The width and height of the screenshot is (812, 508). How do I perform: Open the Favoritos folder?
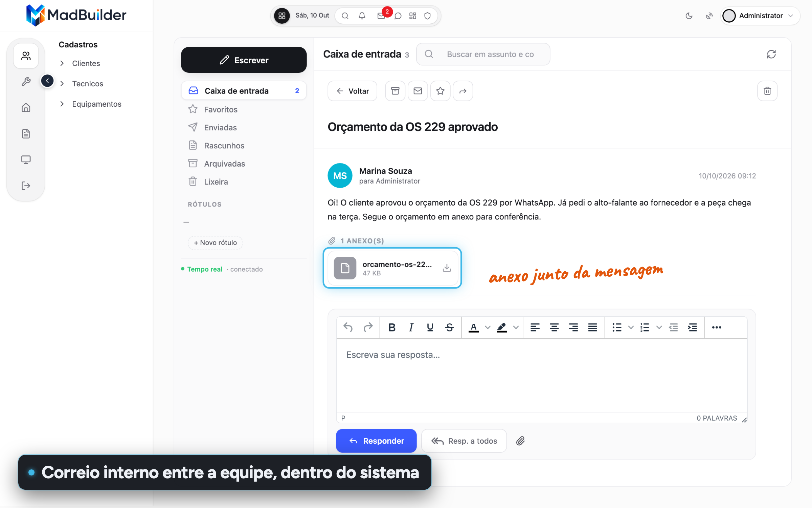click(244, 109)
